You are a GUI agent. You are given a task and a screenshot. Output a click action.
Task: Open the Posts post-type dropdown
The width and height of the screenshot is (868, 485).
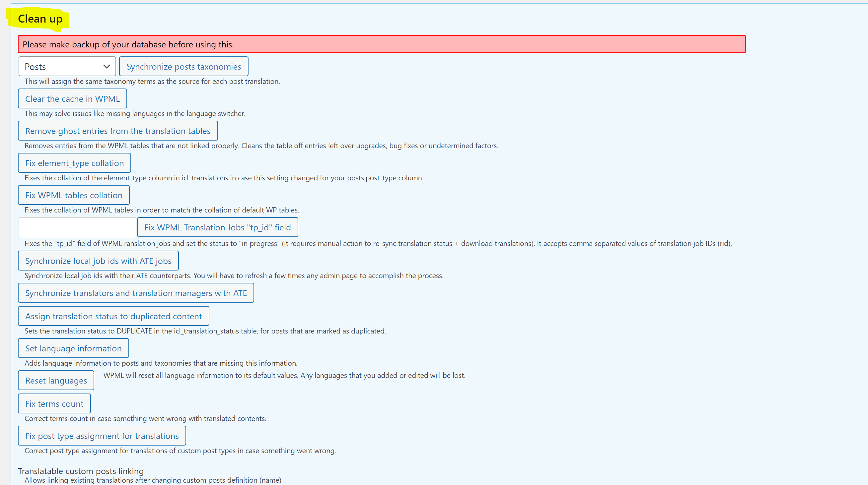[x=67, y=66]
